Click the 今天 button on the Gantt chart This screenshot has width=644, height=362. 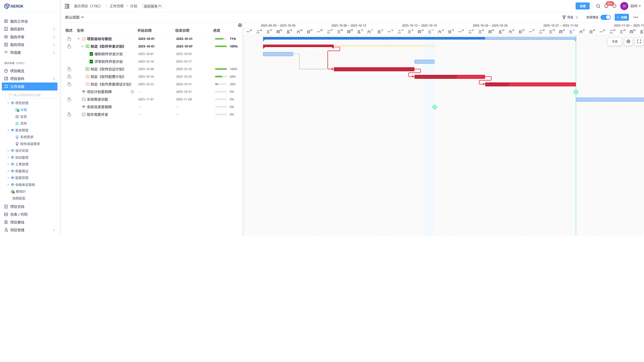(x=614, y=42)
